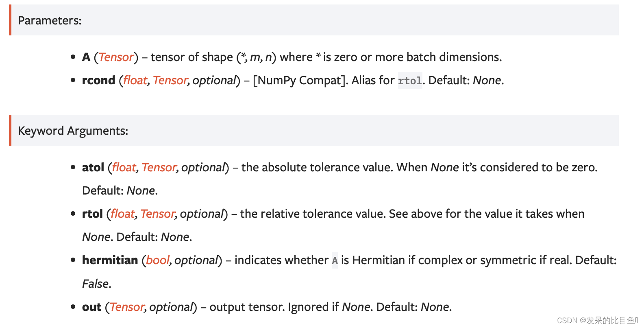Click the Keyword Arguments section heading
The width and height of the screenshot is (644, 328).
pyautogui.click(x=73, y=131)
